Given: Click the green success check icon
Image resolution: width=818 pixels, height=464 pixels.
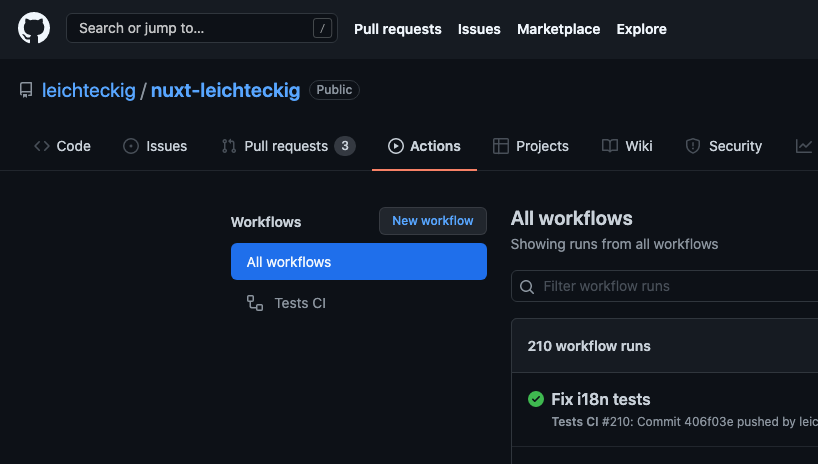Looking at the screenshot, I should tap(536, 399).
